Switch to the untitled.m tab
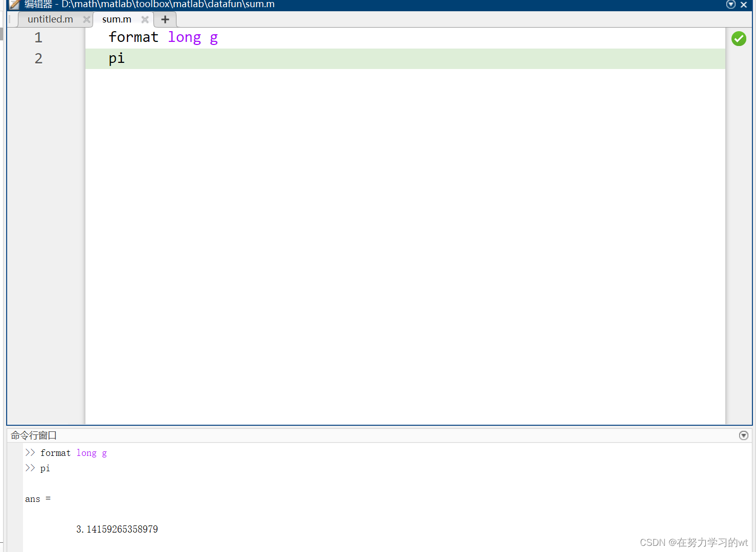The width and height of the screenshot is (756, 552). (x=50, y=19)
